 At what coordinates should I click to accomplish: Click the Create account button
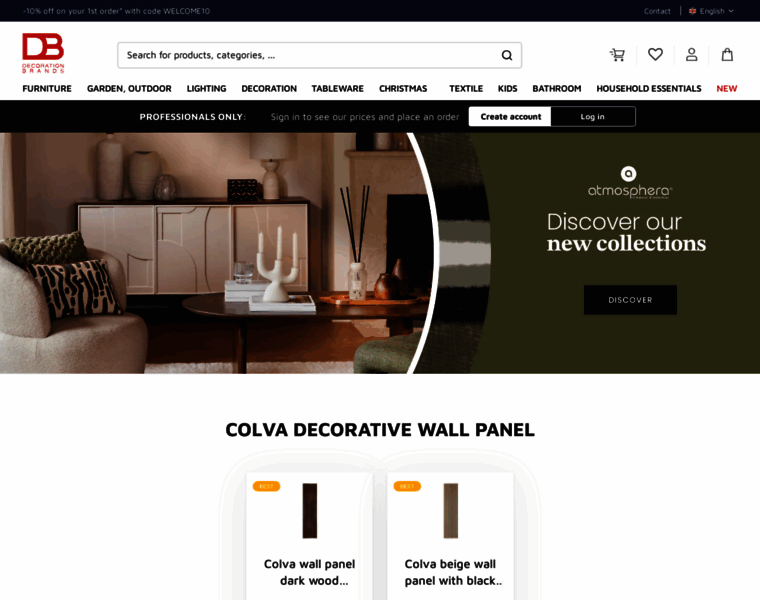click(x=510, y=116)
